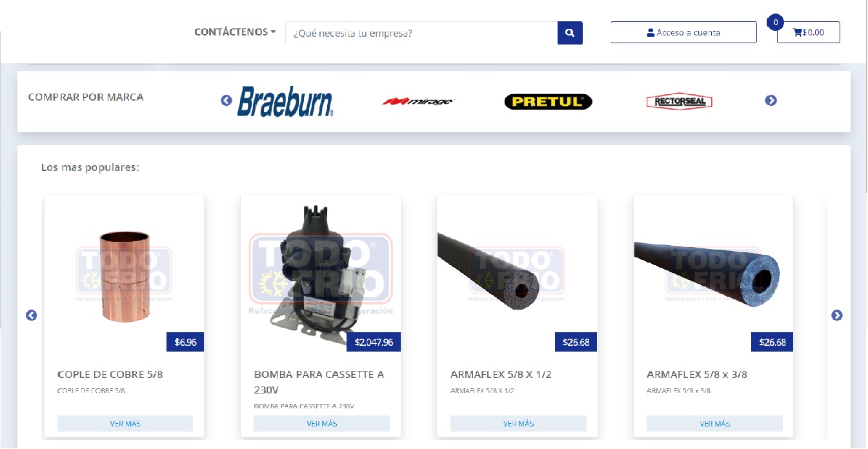The width and height of the screenshot is (868, 449).
Task: Select the Braeburn brand logo
Action: pyautogui.click(x=285, y=101)
